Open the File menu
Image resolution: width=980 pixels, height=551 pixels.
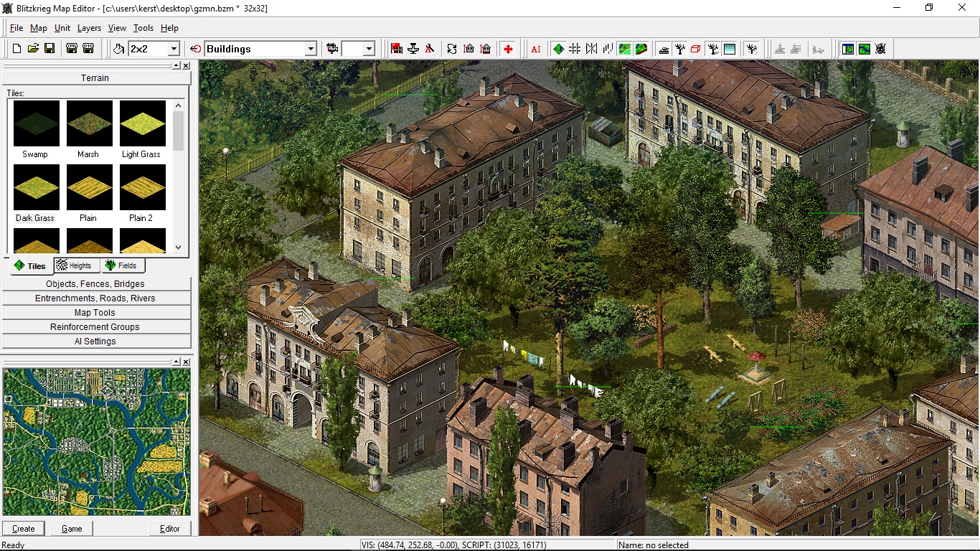coord(17,28)
